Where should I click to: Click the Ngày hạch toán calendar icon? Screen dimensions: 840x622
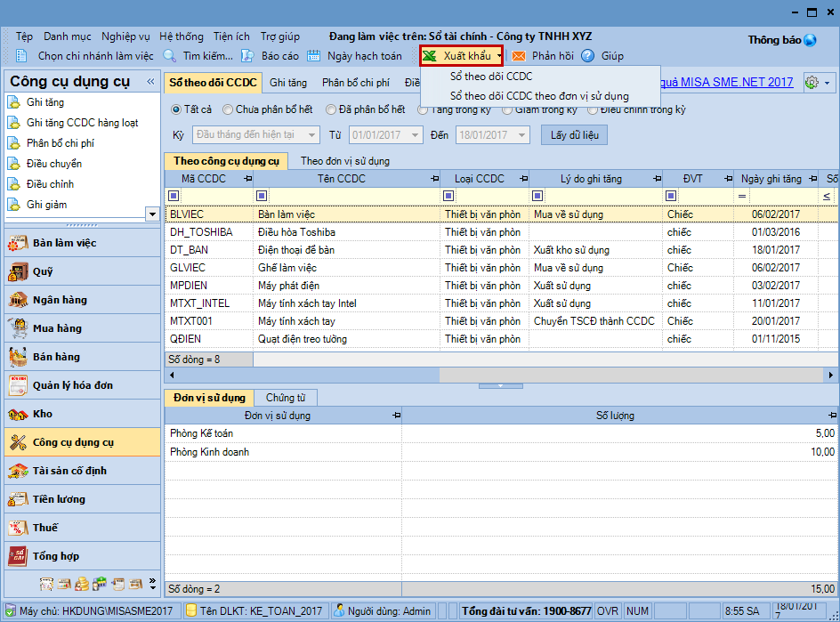[313, 56]
